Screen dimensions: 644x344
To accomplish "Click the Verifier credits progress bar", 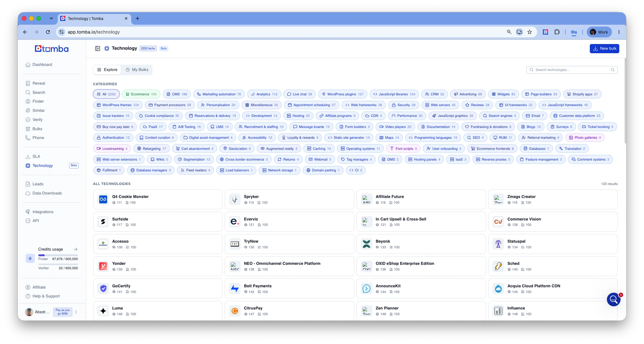I will pyautogui.click(x=58, y=264).
